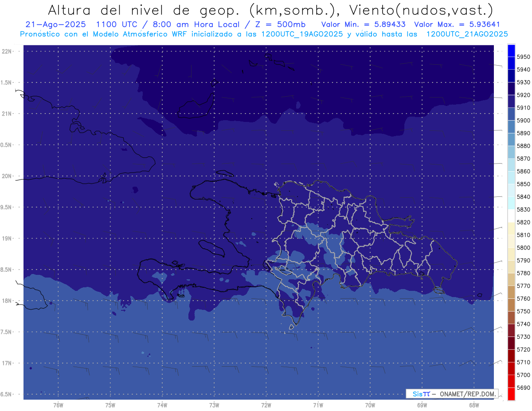Click the "22N" latitude axis label
532x411 pixels.
[x=7, y=51]
